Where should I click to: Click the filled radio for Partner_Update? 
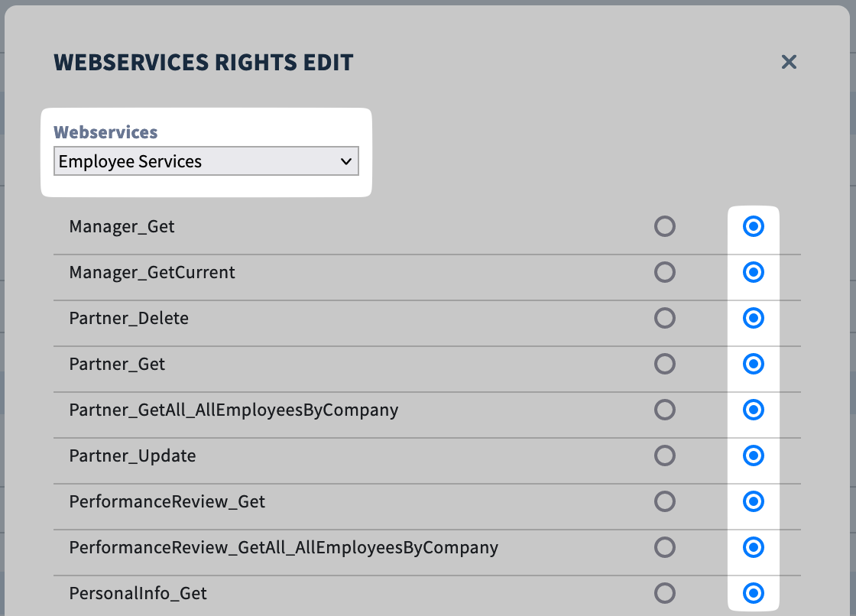(754, 456)
